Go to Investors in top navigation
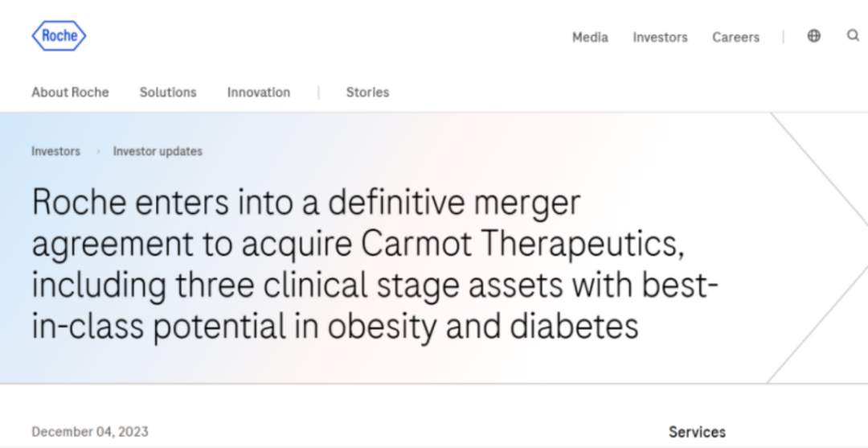This screenshot has width=868, height=448. coord(660,37)
